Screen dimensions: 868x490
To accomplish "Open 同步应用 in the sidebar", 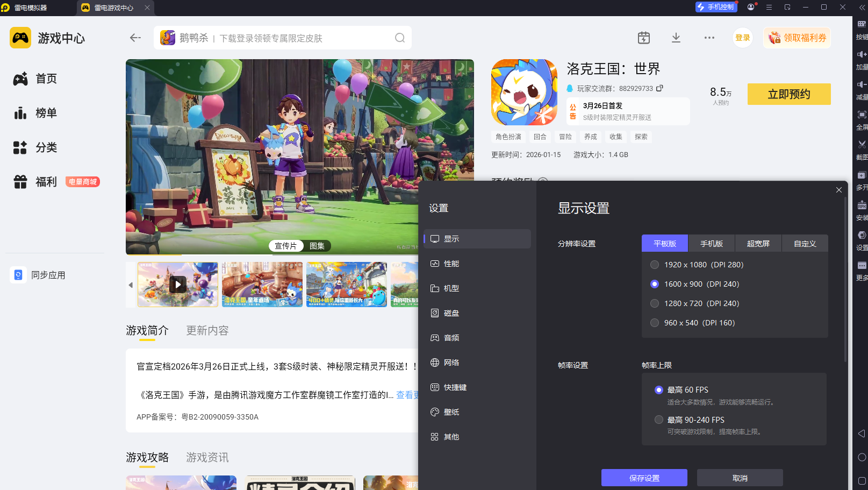I will pos(39,275).
